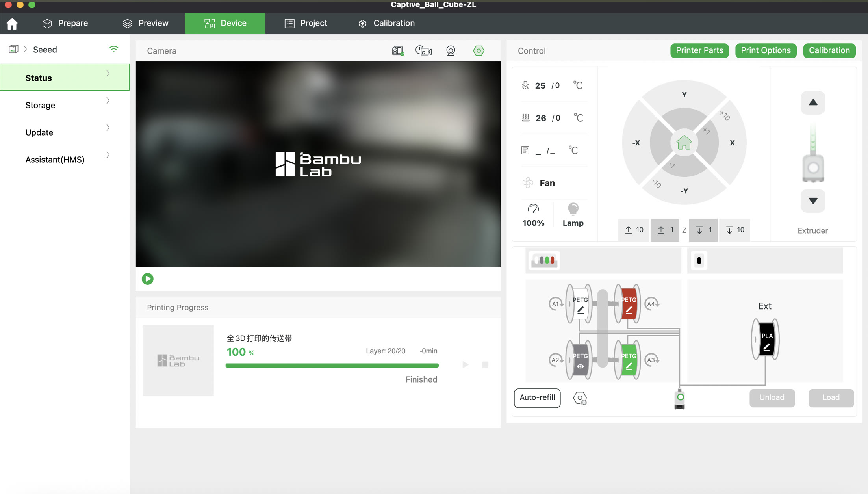Expand the Update chevron
Screen dimensions: 868x494
[108, 128]
